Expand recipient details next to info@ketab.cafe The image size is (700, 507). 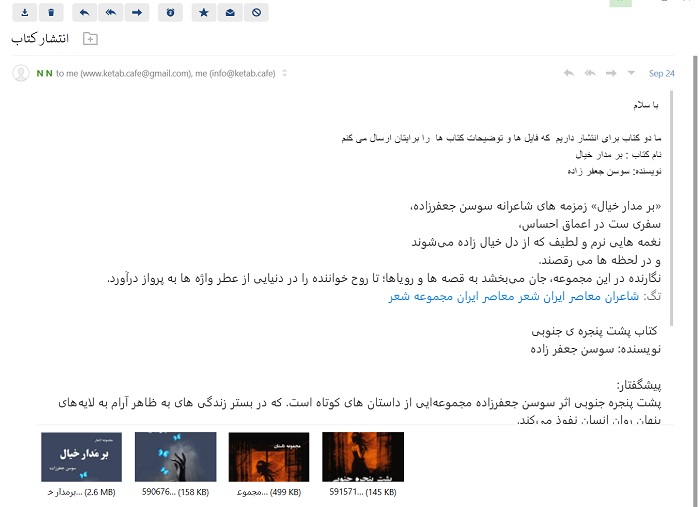pyautogui.click(x=285, y=73)
